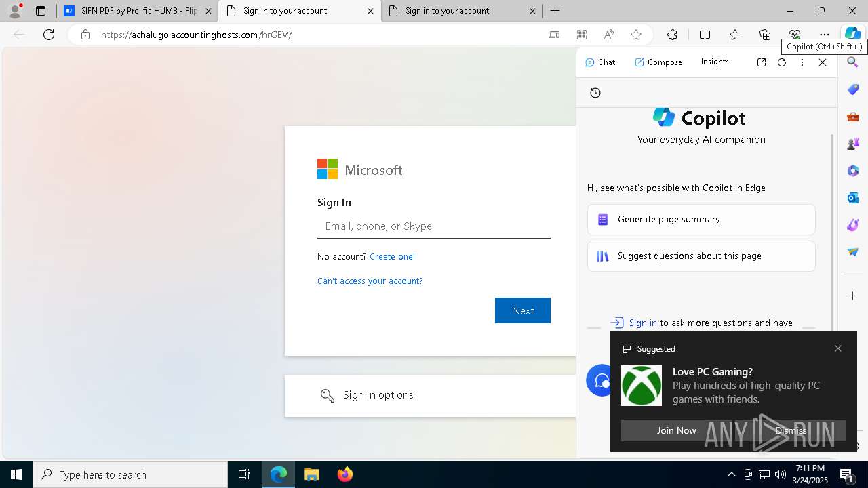Open Copilot chat history icon
This screenshot has width=868, height=488.
pyautogui.click(x=595, y=93)
